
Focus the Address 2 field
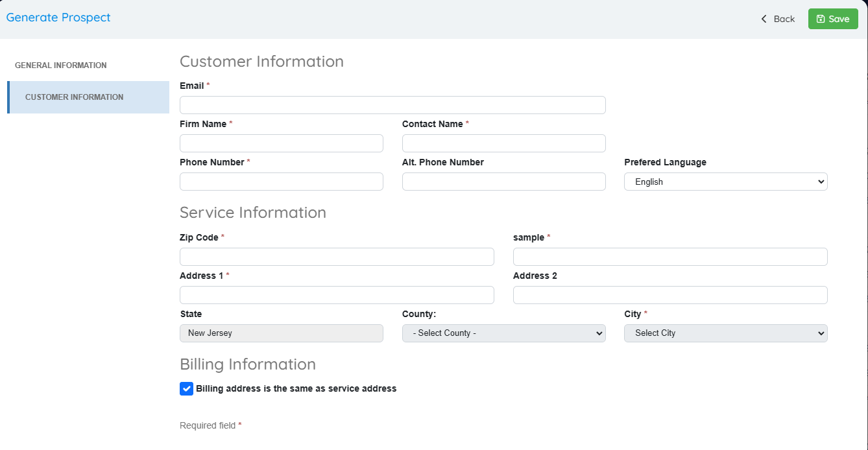pyautogui.click(x=670, y=295)
